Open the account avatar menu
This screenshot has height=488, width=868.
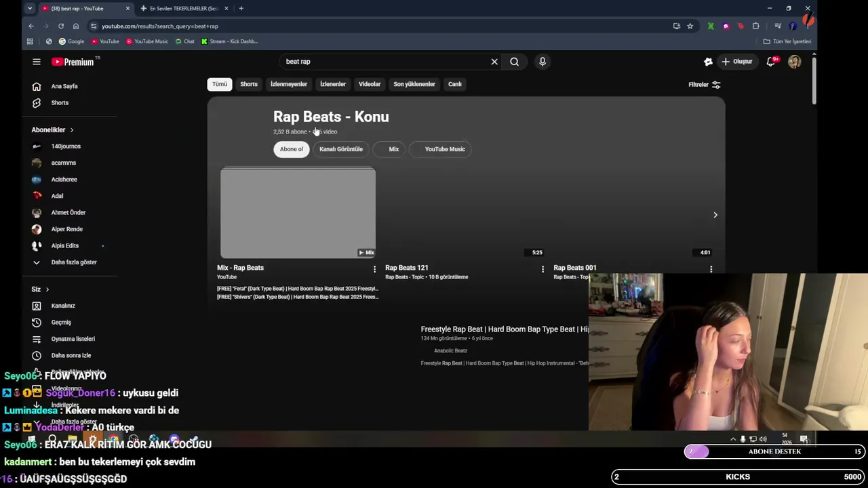[x=795, y=62]
